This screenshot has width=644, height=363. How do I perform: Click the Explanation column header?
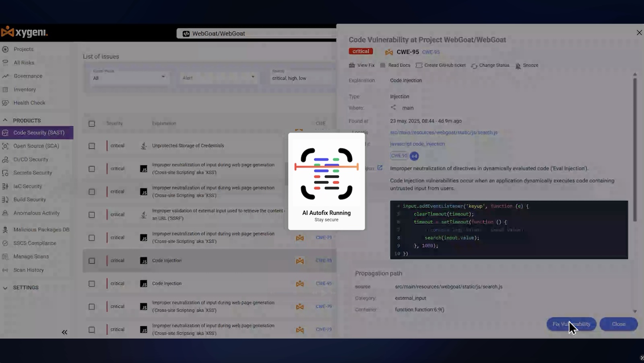tap(164, 123)
